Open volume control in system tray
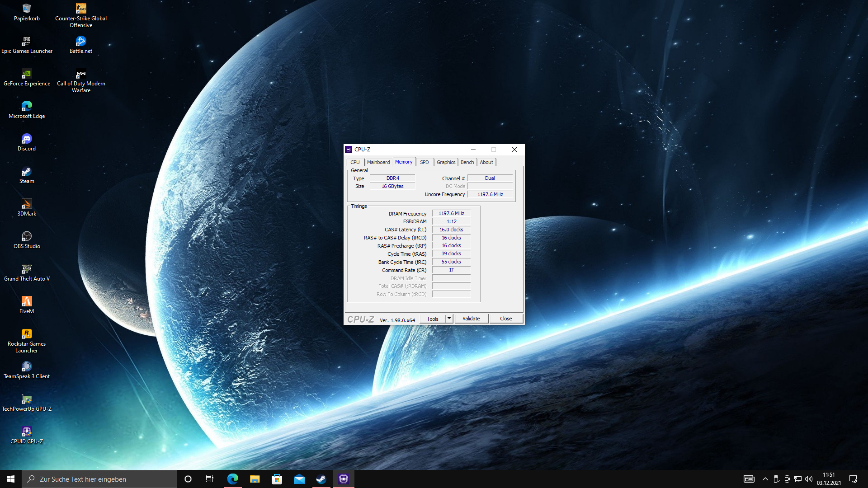Image resolution: width=868 pixels, height=488 pixels. tap(809, 479)
